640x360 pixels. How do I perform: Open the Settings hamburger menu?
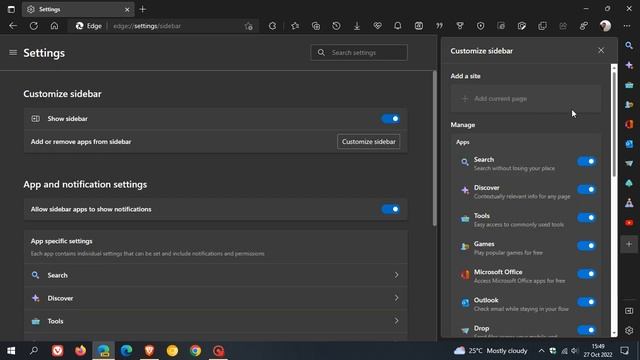pos(13,53)
